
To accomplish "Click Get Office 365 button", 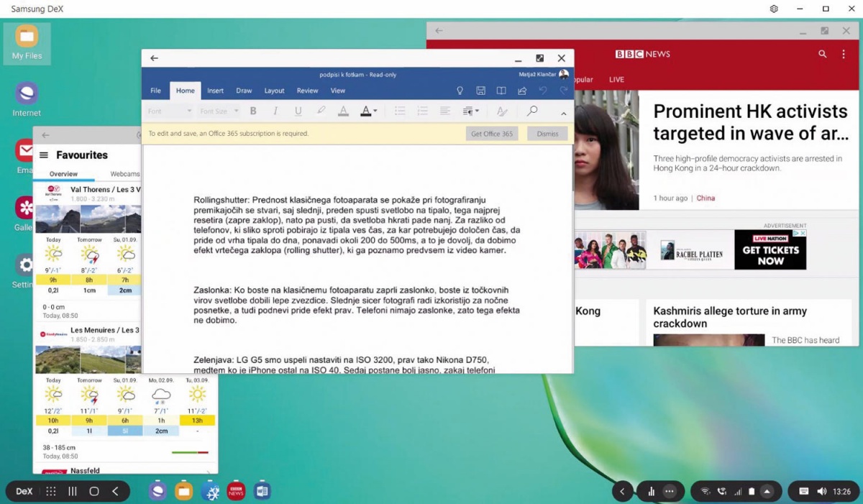I will pyautogui.click(x=492, y=134).
